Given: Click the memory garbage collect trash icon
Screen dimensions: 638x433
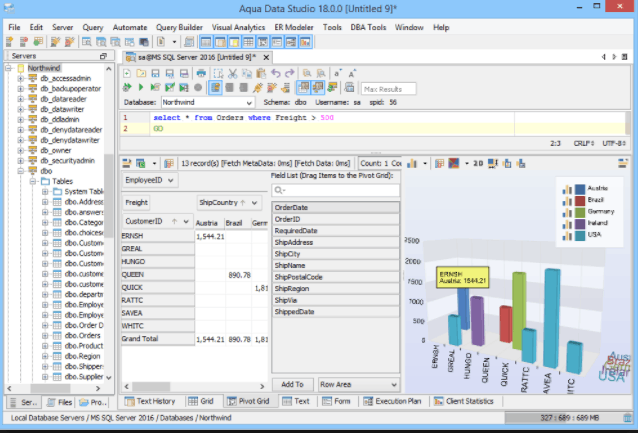Looking at the screenshot, I should (627, 418).
